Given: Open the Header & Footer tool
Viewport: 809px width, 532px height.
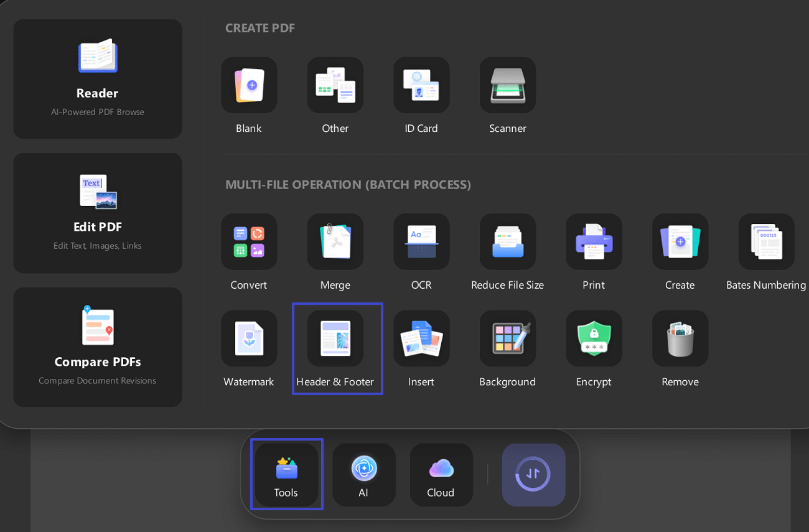Looking at the screenshot, I should coord(335,338).
